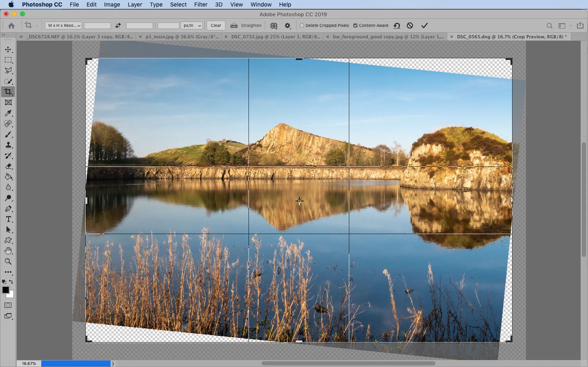This screenshot has width=588, height=367.
Task: Swap foreground and background colors
Action: [11, 282]
